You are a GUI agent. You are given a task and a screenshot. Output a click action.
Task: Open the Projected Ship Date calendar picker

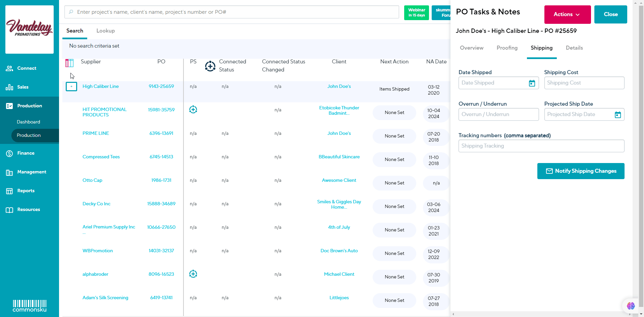[x=618, y=115]
